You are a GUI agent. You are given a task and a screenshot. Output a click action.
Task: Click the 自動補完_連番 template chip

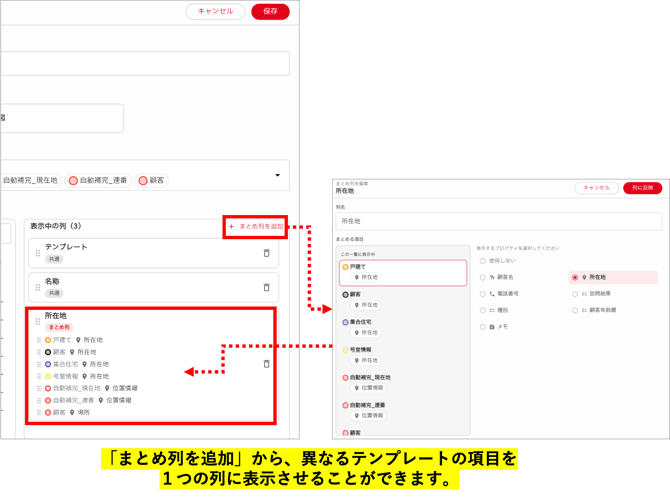pos(98,180)
